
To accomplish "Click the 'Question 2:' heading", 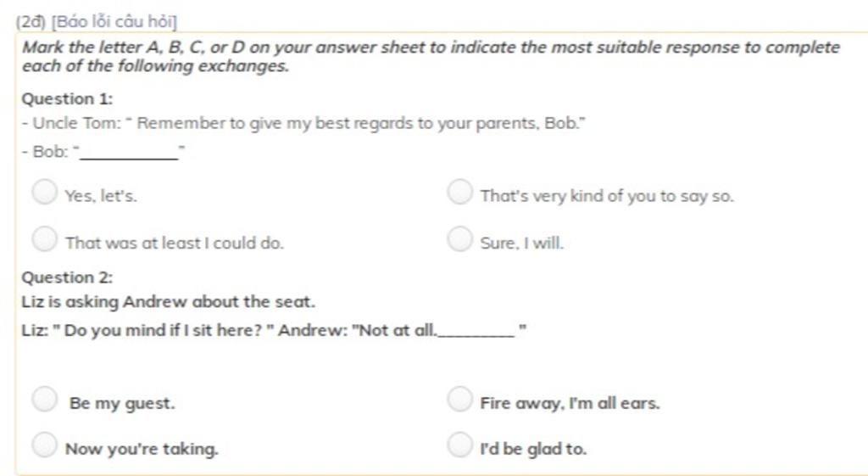I will coord(67,277).
